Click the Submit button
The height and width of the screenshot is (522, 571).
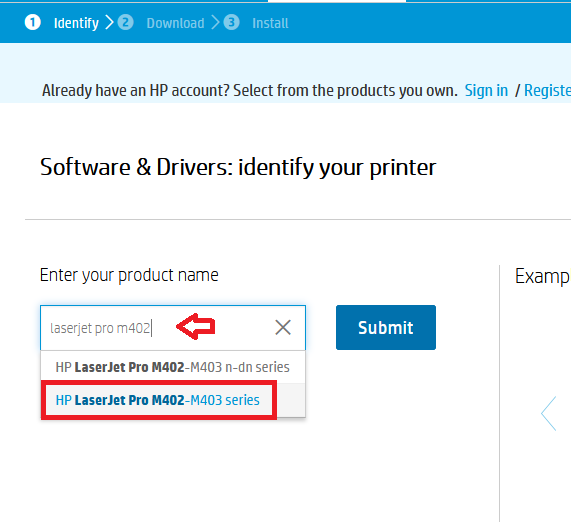point(386,327)
